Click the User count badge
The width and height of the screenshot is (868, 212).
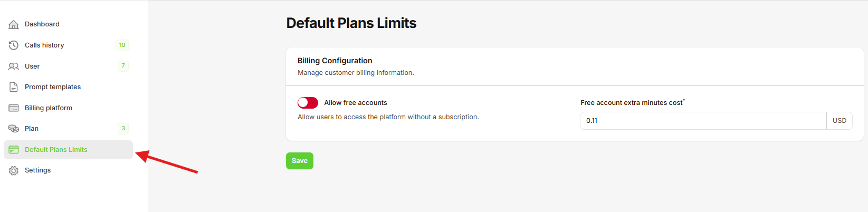click(x=123, y=66)
